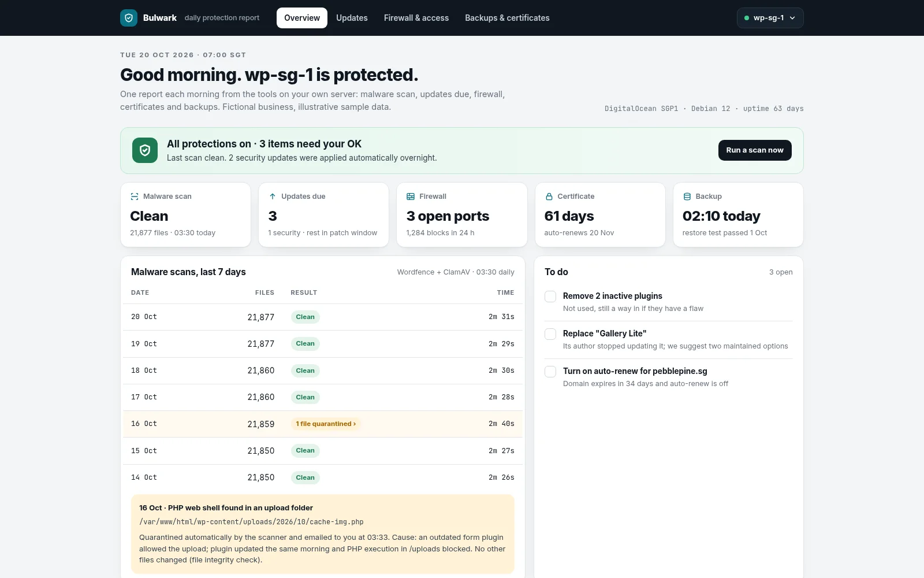Click the Malware scan card icon
Image resolution: width=924 pixels, height=578 pixels.
pos(135,197)
